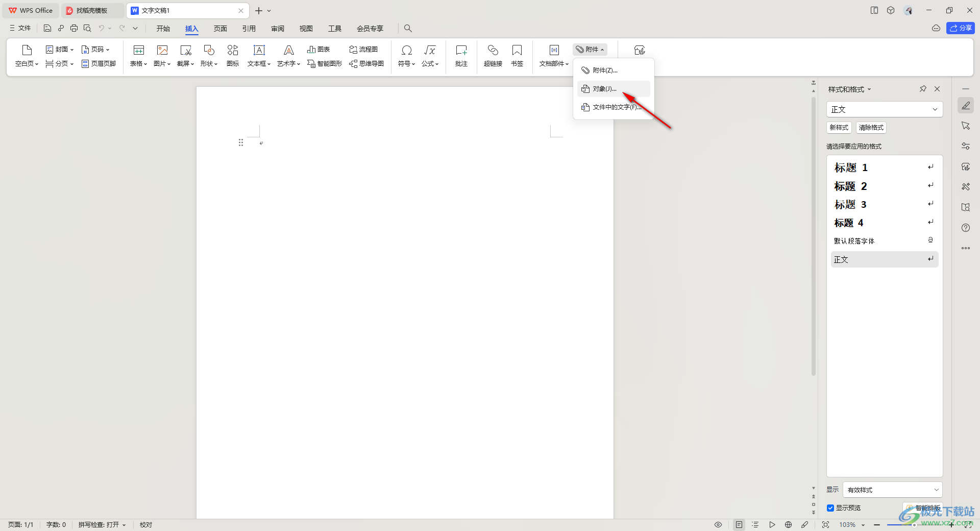Viewport: 980px width, 531px height.
Task: Click the selection arrow sidebar icon
Action: point(966,126)
